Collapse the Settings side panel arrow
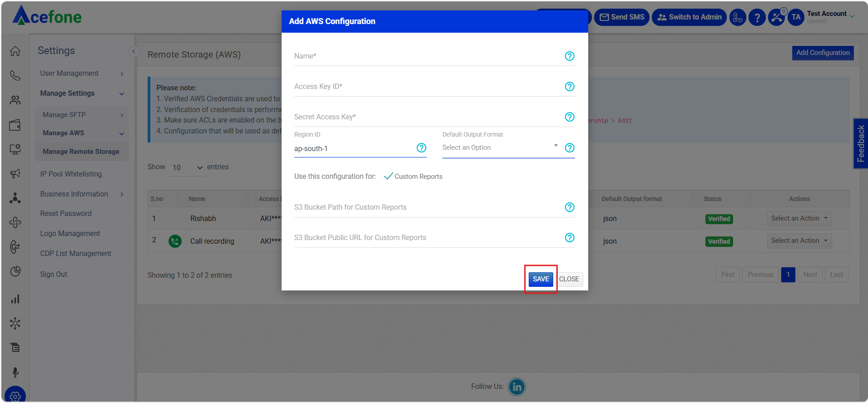868x403 pixels. (x=134, y=51)
